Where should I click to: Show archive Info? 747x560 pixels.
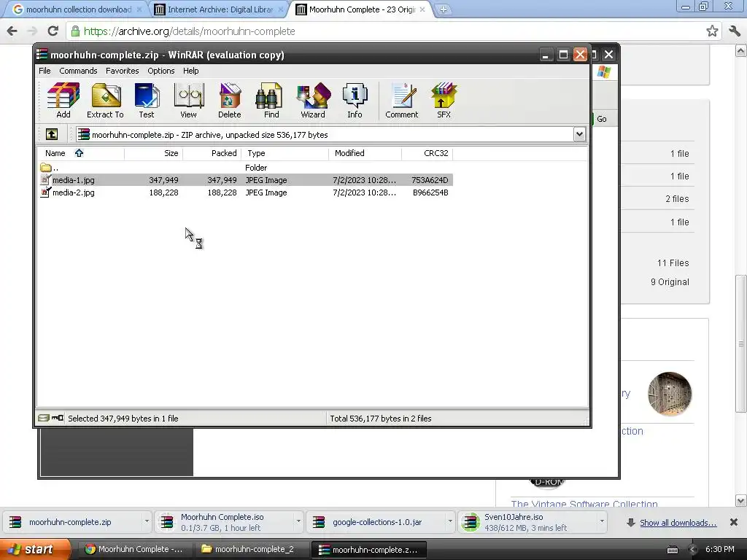pos(355,100)
